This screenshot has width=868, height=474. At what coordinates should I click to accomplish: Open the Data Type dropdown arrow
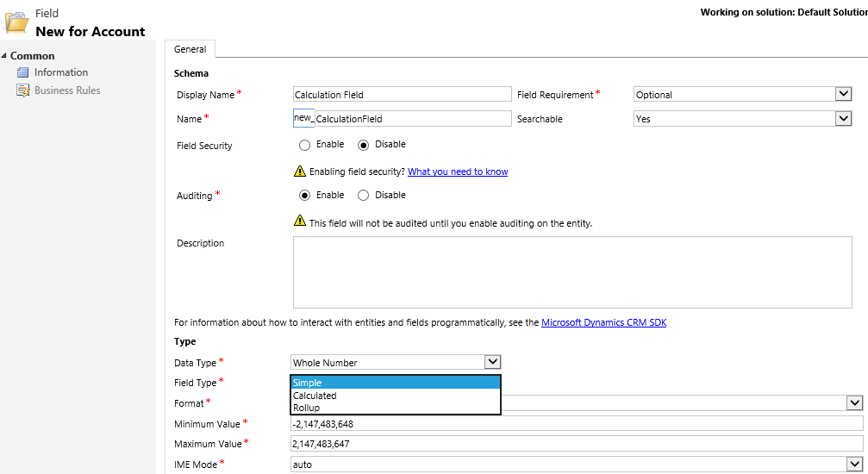point(492,362)
